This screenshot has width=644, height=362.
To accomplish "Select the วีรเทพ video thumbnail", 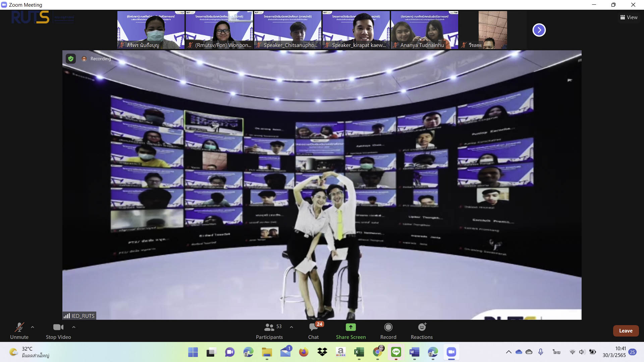I will (493, 30).
